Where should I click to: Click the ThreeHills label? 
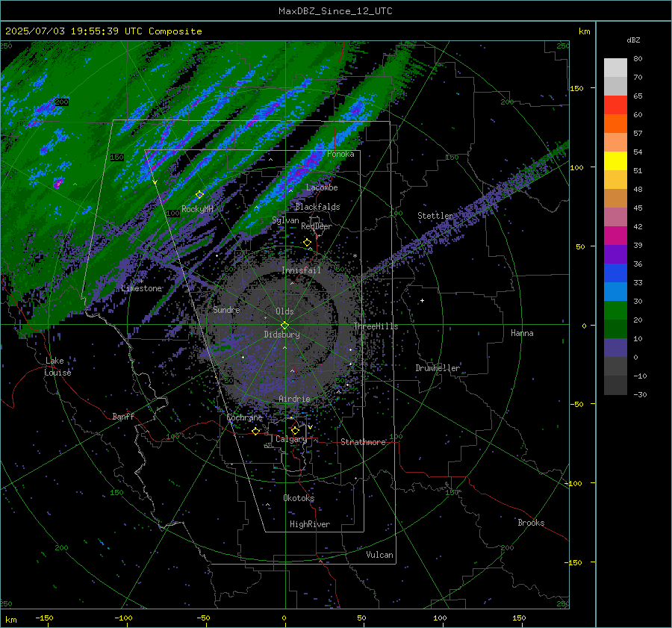coord(376,326)
